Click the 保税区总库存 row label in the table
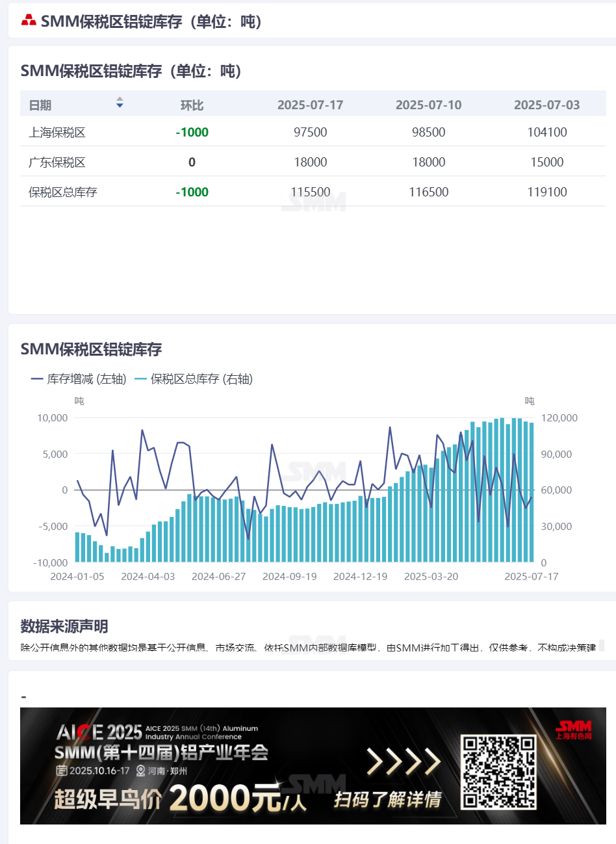 tap(63, 192)
